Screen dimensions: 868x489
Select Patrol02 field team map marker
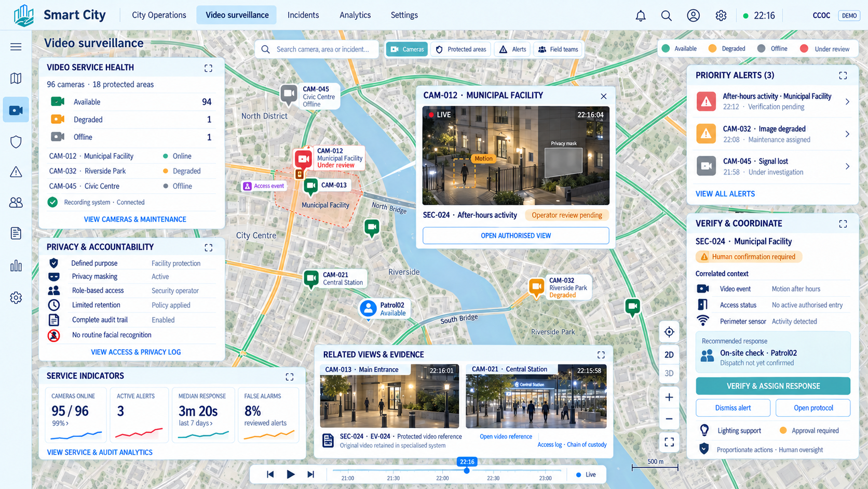368,309
